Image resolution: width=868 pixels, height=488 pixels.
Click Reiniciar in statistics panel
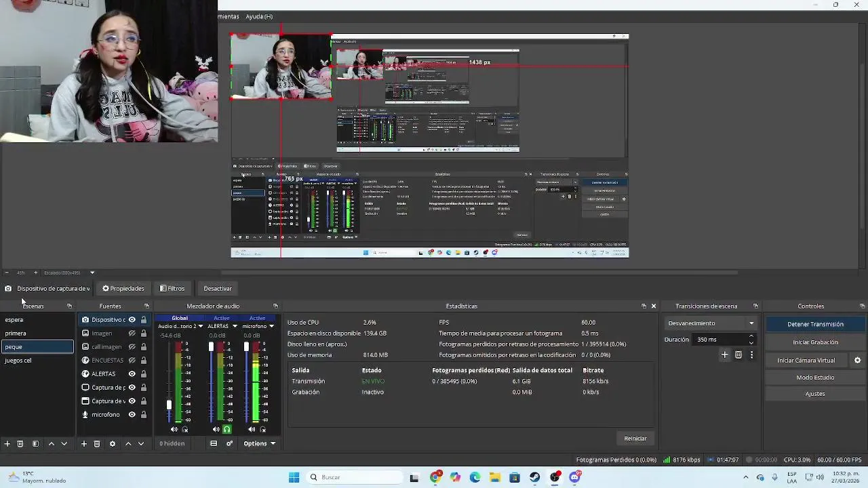click(x=635, y=439)
